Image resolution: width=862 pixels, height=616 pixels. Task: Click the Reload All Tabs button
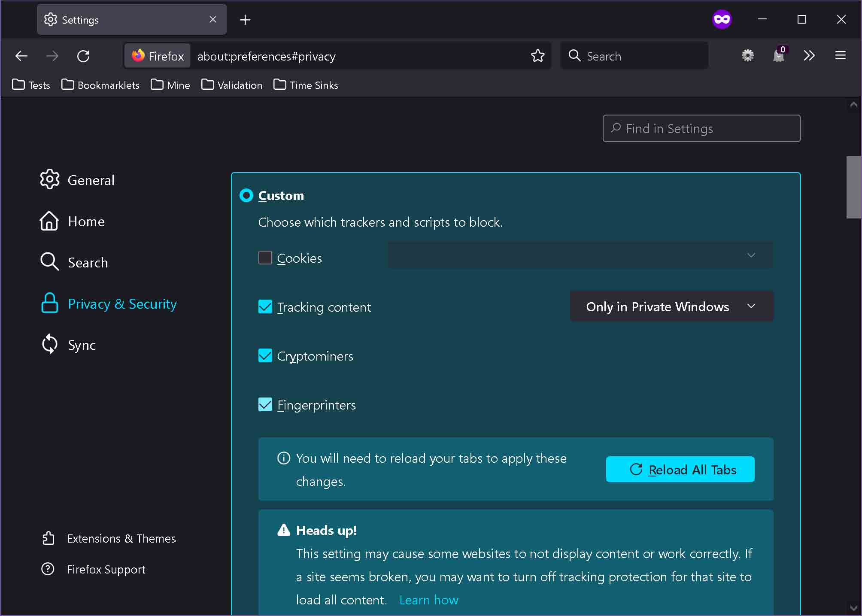(x=680, y=469)
